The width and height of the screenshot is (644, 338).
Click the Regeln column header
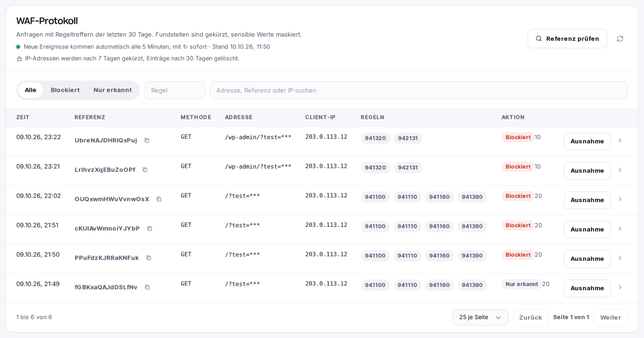coord(372,117)
